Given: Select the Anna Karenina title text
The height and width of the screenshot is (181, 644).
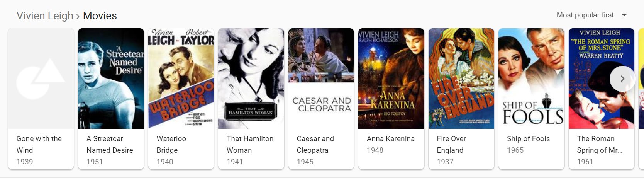Looking at the screenshot, I should [391, 138].
